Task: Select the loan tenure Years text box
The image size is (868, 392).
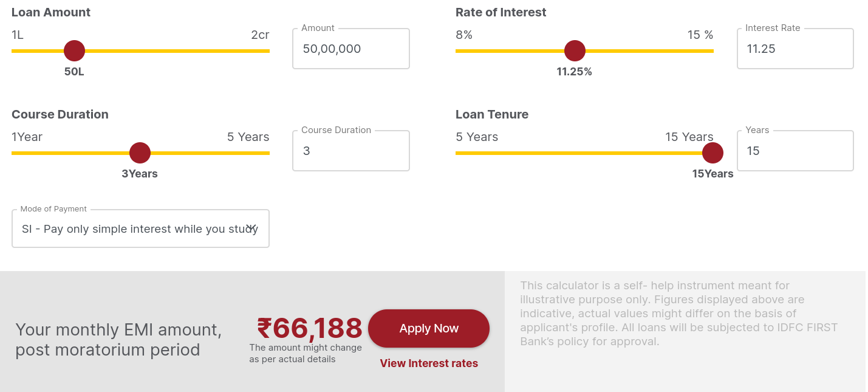Action: click(x=795, y=151)
